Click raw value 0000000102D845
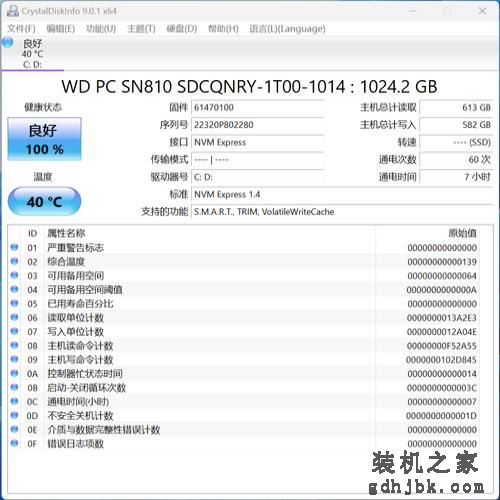The image size is (500, 500). click(442, 360)
